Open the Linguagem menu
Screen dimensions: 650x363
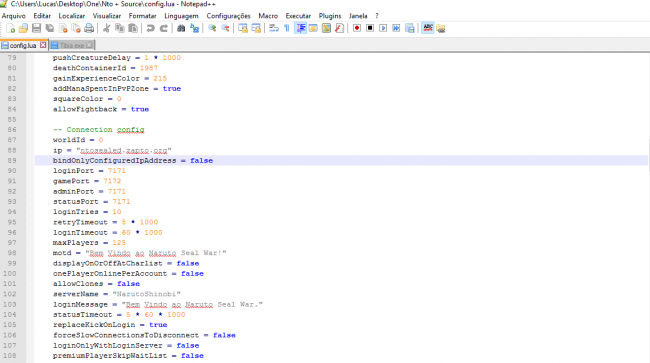(181, 16)
